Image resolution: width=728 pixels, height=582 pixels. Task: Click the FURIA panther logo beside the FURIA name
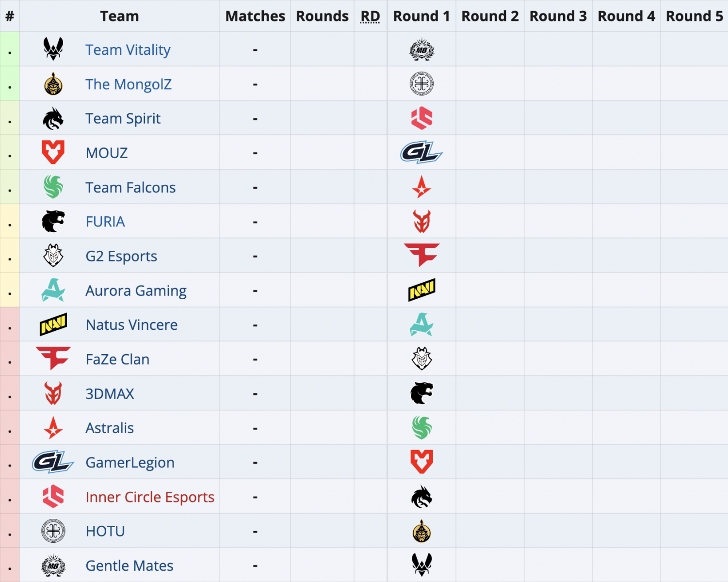53,222
